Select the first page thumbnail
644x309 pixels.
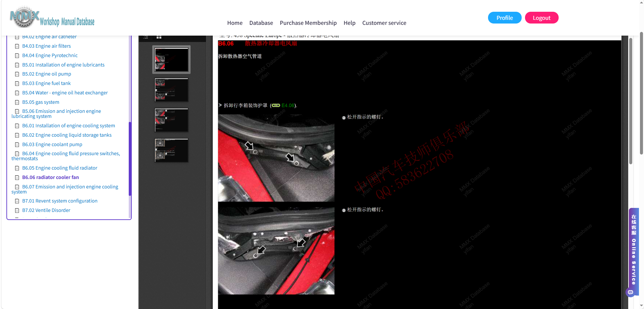(171, 59)
